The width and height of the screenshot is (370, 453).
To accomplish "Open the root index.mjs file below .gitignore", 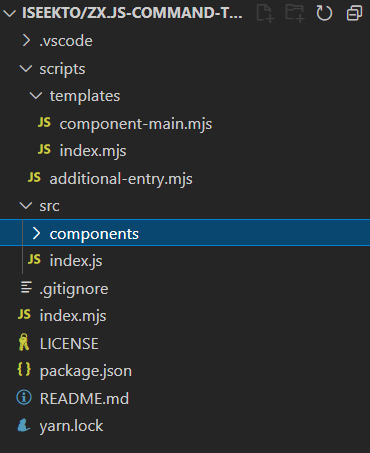I will pos(73,316).
